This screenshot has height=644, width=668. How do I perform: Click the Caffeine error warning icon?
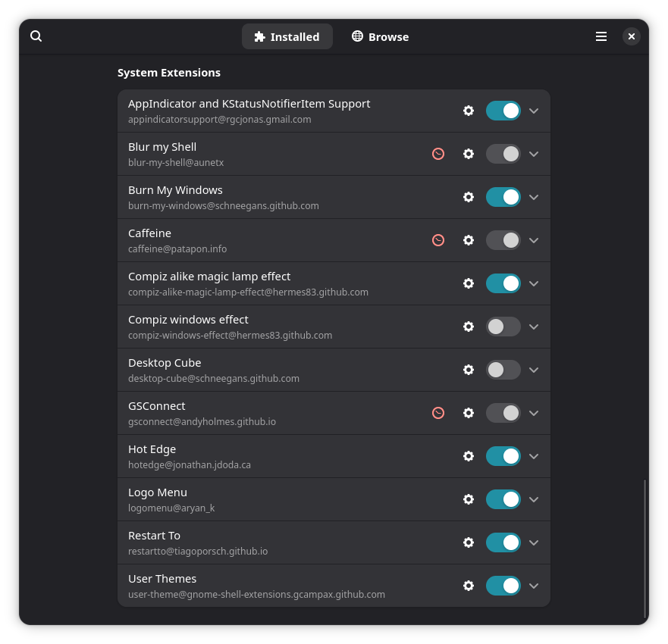click(x=438, y=240)
